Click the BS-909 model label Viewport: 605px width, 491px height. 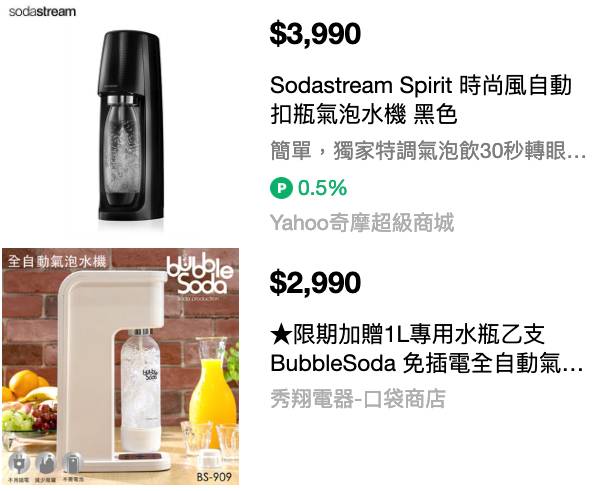[x=214, y=477]
